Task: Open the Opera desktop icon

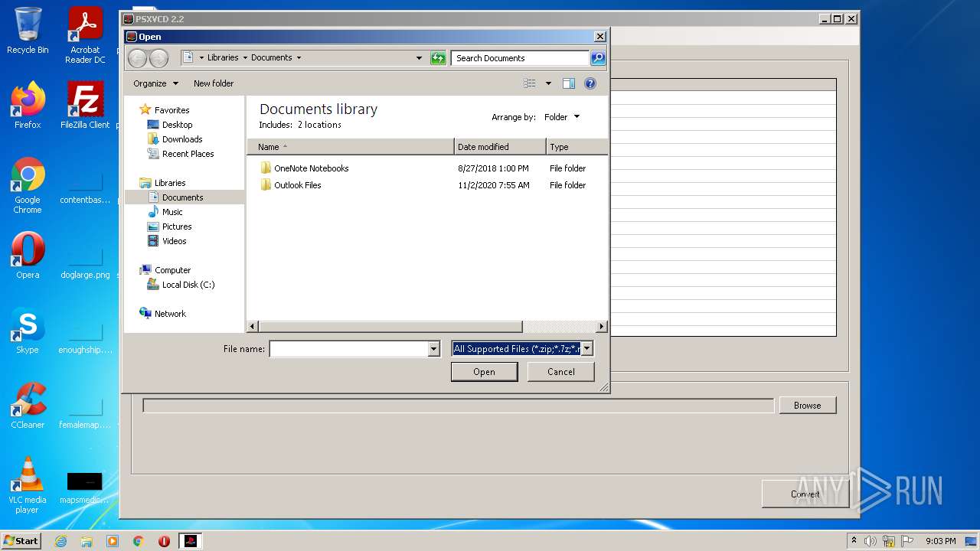Action: tap(28, 256)
